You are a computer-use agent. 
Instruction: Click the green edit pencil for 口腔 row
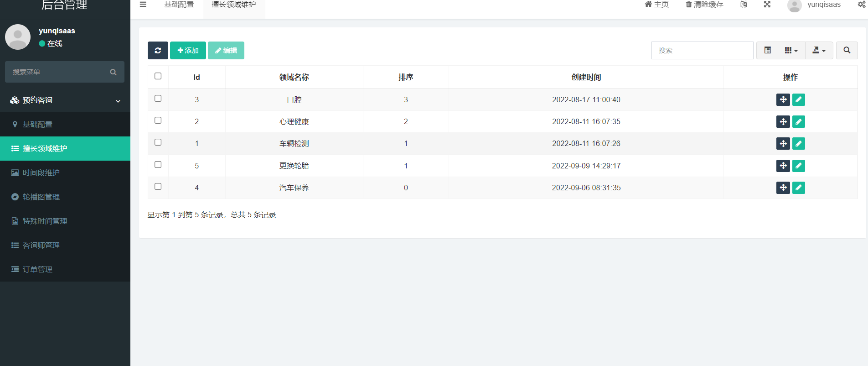coord(798,99)
